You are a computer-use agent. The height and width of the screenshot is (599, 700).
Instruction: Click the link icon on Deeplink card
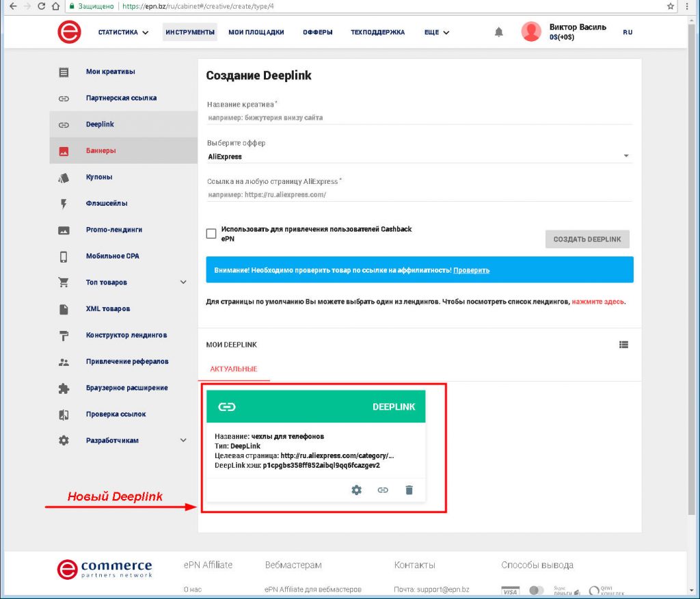click(383, 490)
